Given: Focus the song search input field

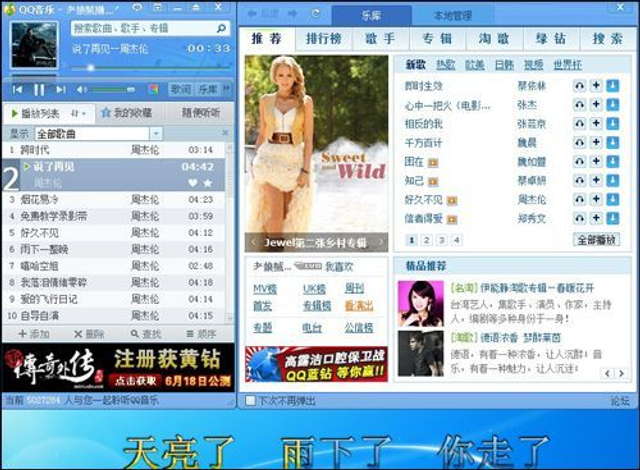Looking at the screenshot, I should [x=144, y=28].
